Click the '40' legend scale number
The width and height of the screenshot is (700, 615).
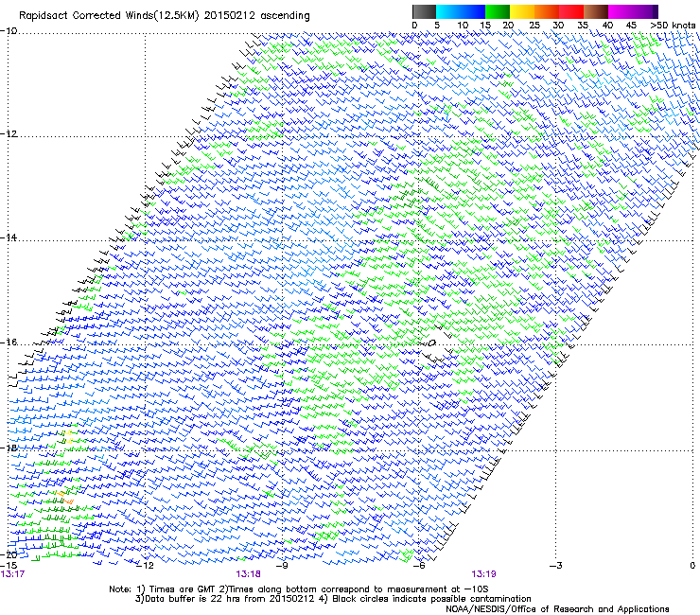(x=607, y=26)
